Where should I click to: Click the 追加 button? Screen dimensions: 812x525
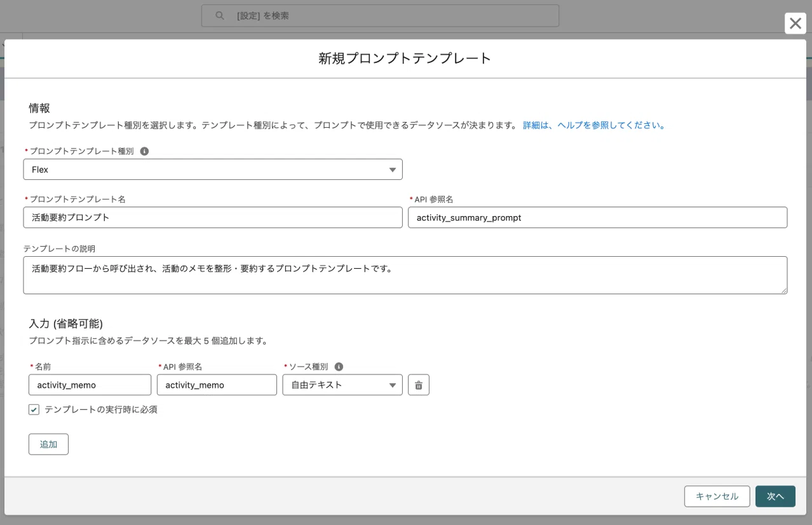tap(48, 444)
